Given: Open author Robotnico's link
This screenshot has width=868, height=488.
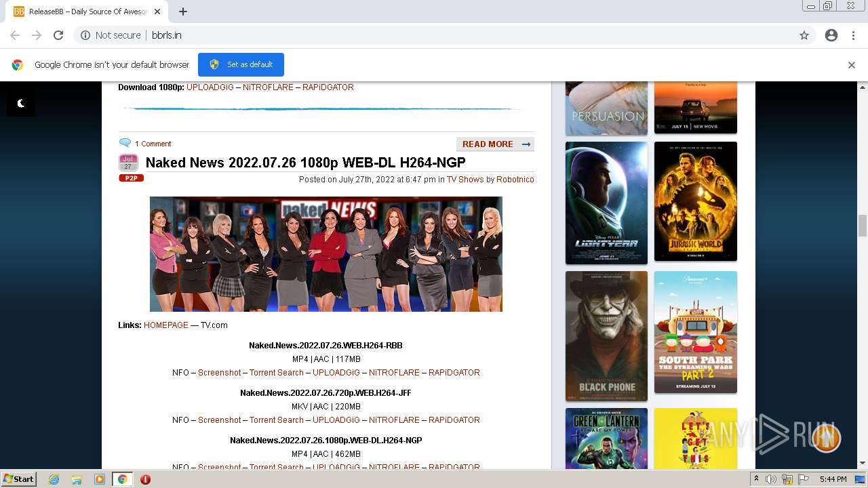Looking at the screenshot, I should pos(515,180).
